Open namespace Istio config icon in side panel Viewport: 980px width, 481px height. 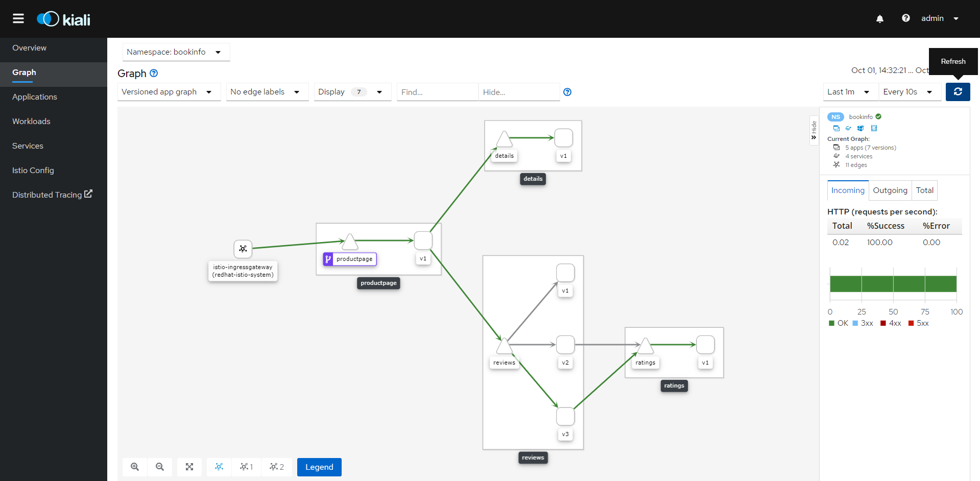pyautogui.click(x=874, y=128)
